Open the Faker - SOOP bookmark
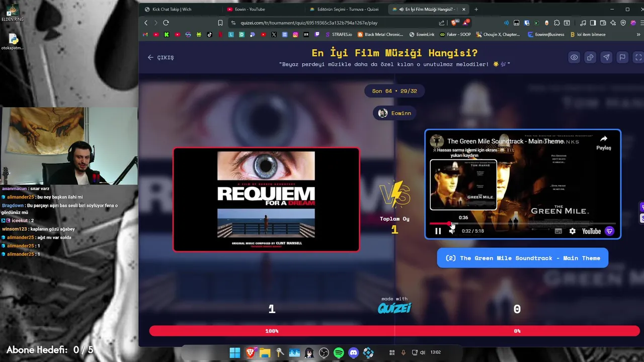 455,35
